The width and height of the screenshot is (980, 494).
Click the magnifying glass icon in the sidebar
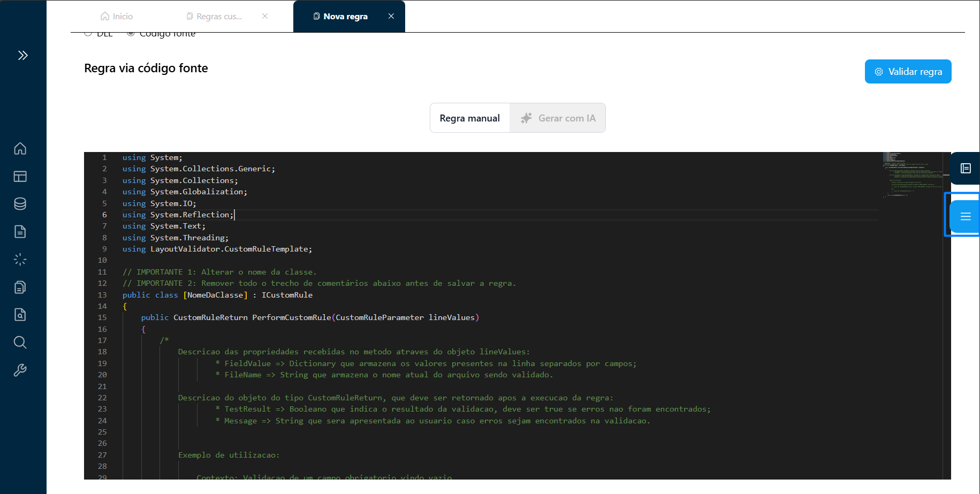20,343
